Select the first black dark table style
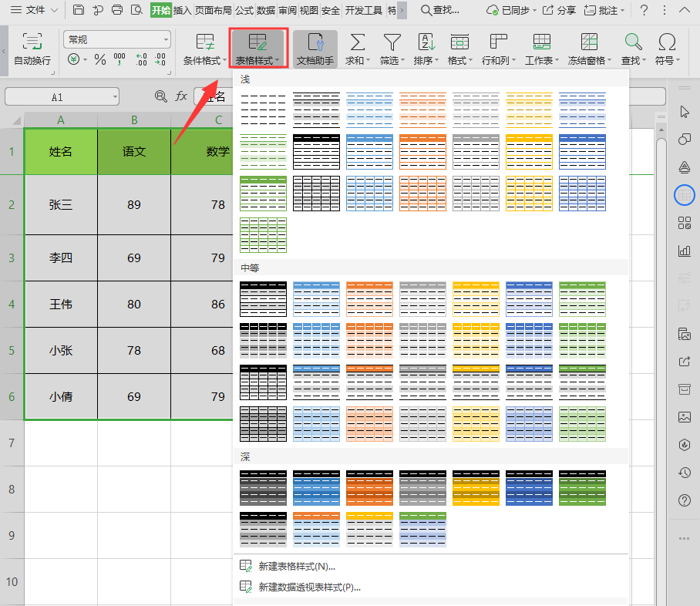Viewport: 700px width, 606px height. click(263, 487)
